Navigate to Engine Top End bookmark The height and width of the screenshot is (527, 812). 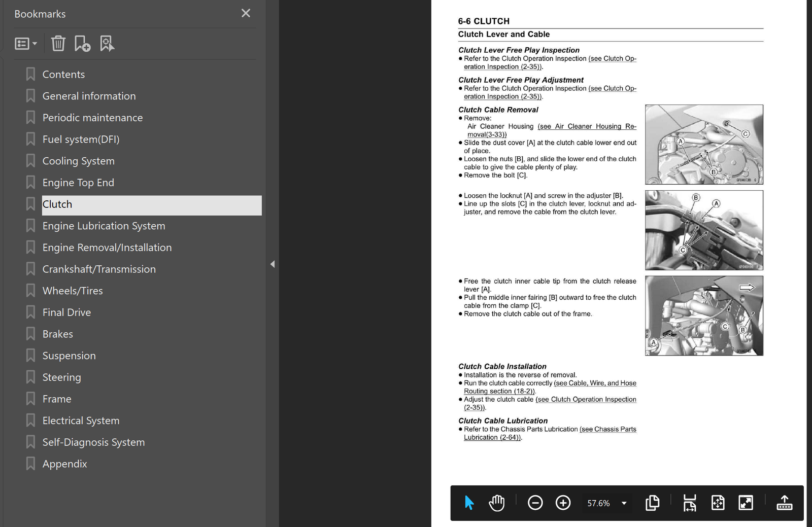78,183
